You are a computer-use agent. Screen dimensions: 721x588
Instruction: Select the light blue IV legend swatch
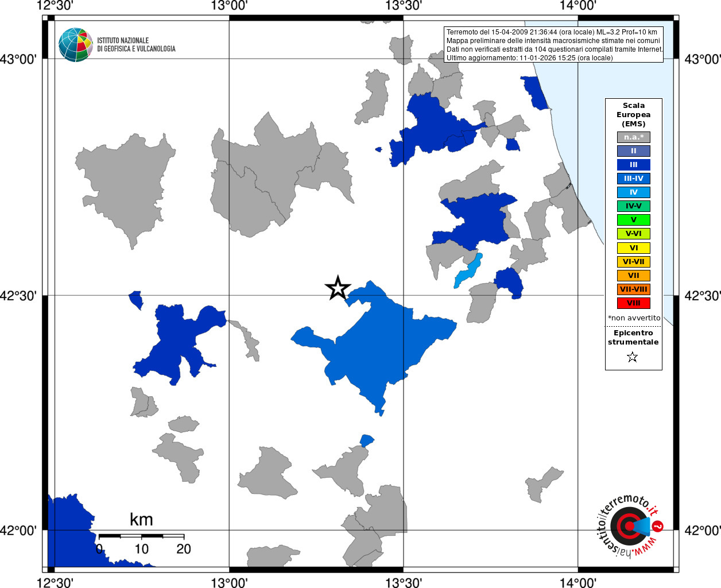click(x=634, y=192)
